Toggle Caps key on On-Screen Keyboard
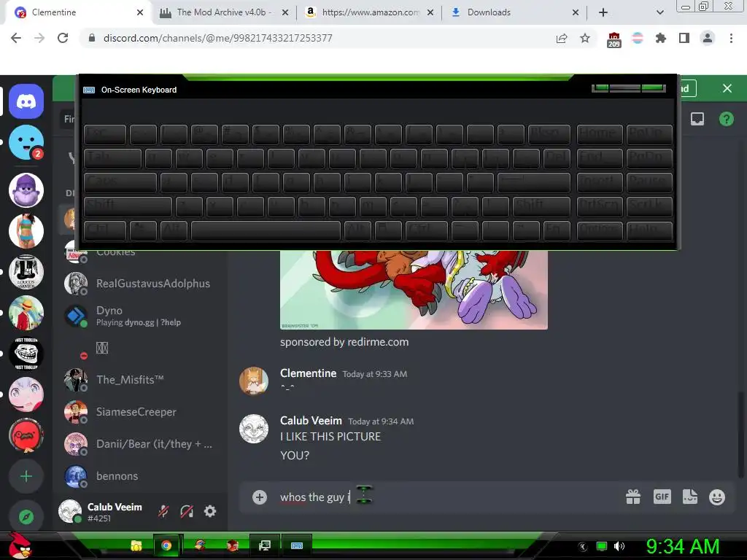The image size is (747, 560). click(x=120, y=183)
